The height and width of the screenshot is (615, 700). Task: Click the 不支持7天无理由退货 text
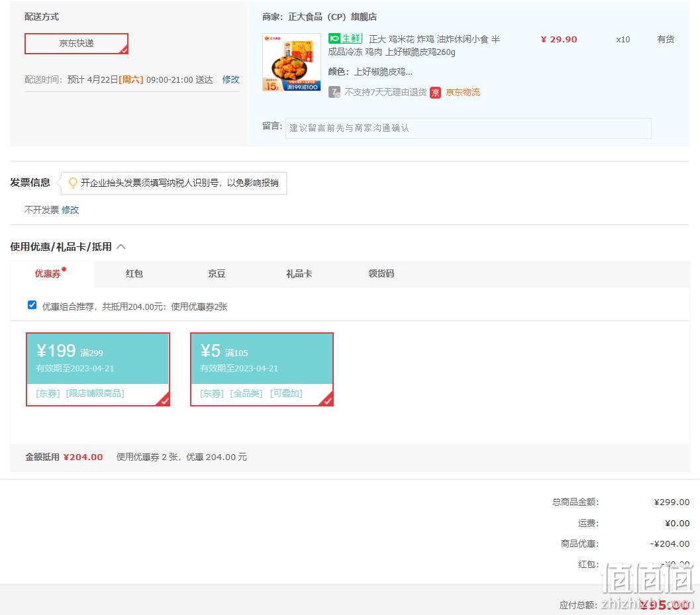(385, 93)
